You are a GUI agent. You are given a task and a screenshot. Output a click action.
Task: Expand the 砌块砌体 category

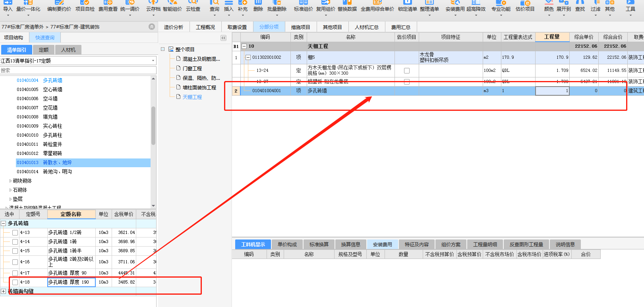10,181
